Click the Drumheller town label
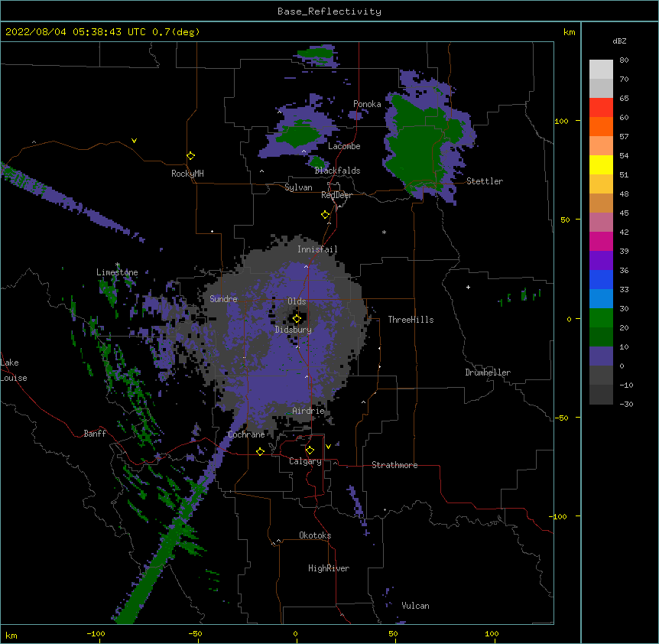 pos(488,372)
